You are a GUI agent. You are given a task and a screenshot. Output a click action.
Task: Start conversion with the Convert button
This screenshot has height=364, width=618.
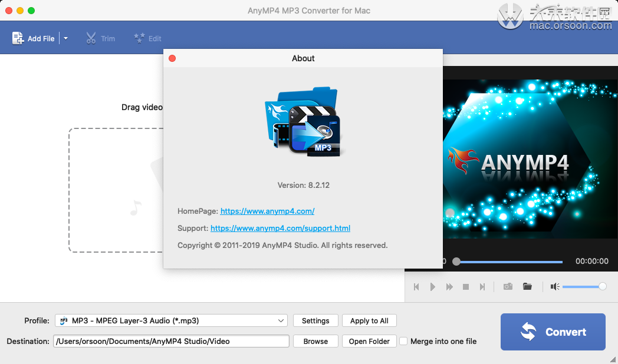(553, 332)
